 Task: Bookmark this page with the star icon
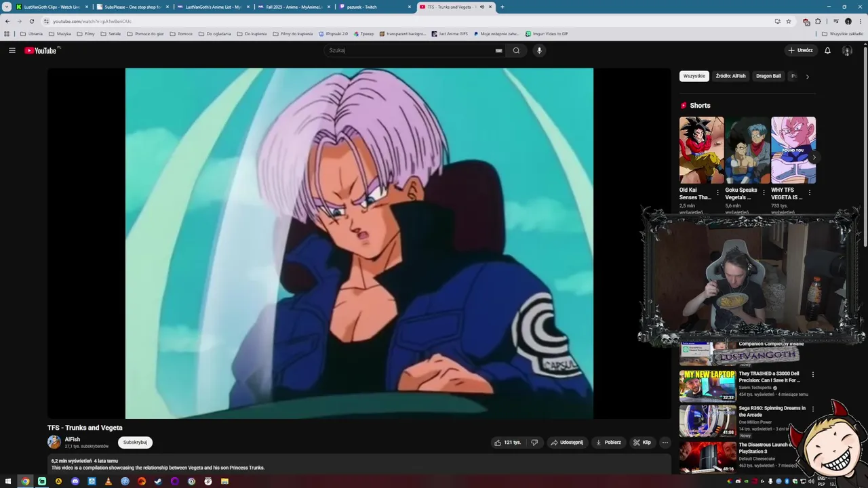pos(789,21)
